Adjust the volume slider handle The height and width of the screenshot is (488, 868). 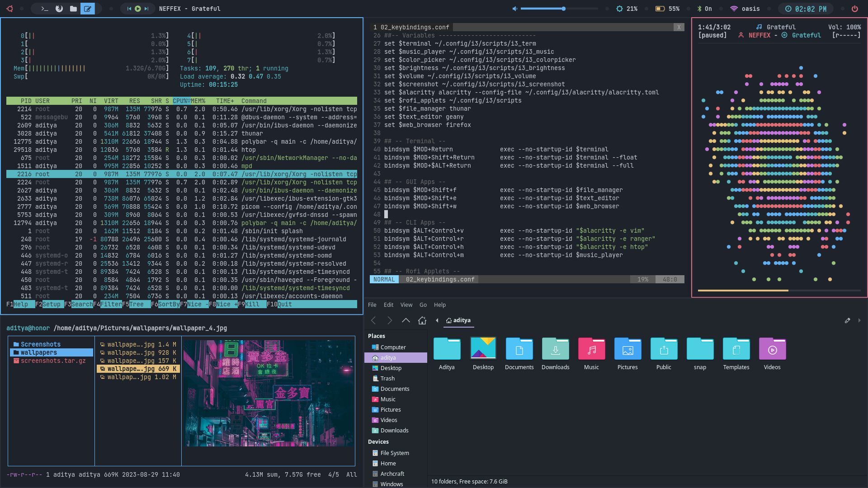(x=563, y=9)
